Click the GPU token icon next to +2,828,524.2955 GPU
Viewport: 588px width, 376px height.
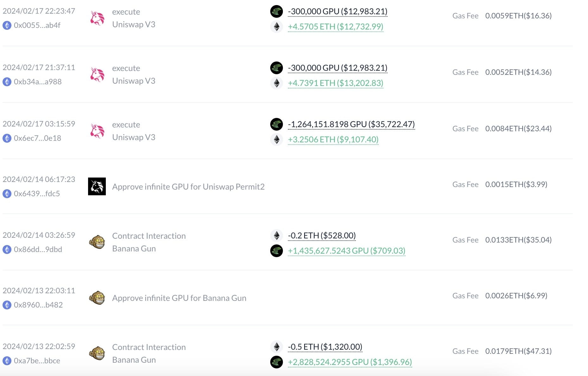(x=277, y=361)
